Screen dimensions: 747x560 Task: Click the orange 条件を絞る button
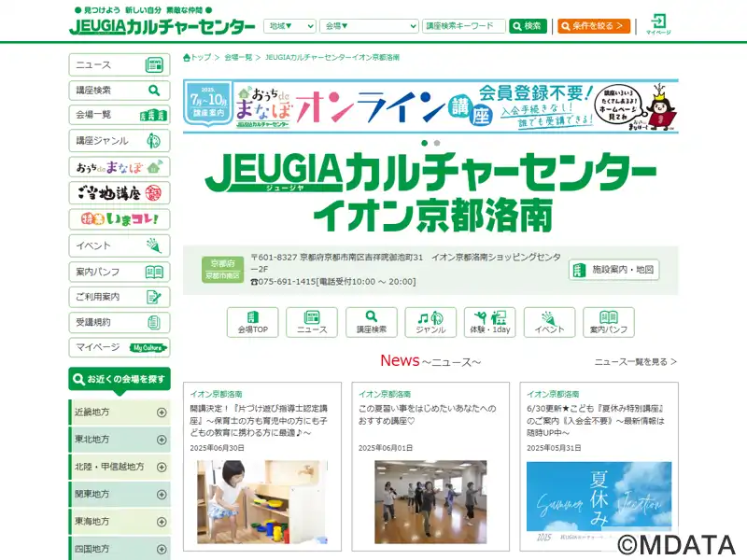click(594, 26)
